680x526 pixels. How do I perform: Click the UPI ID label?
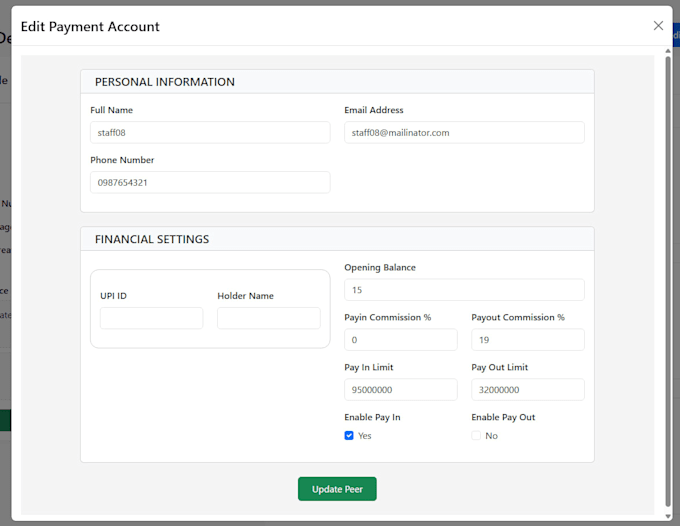click(113, 296)
